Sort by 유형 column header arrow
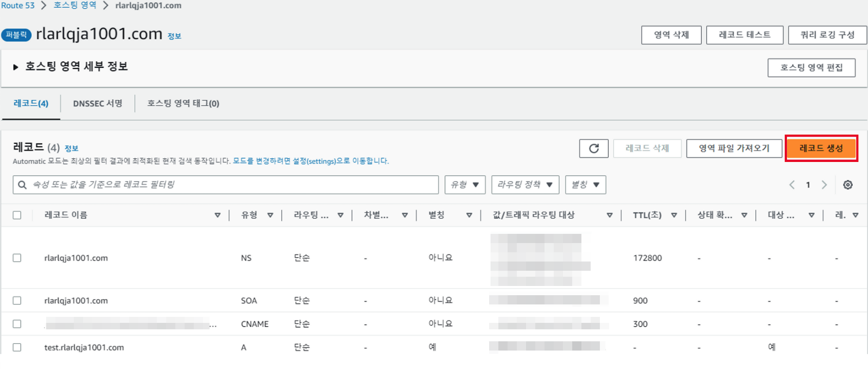The image size is (868, 369). [x=270, y=215]
